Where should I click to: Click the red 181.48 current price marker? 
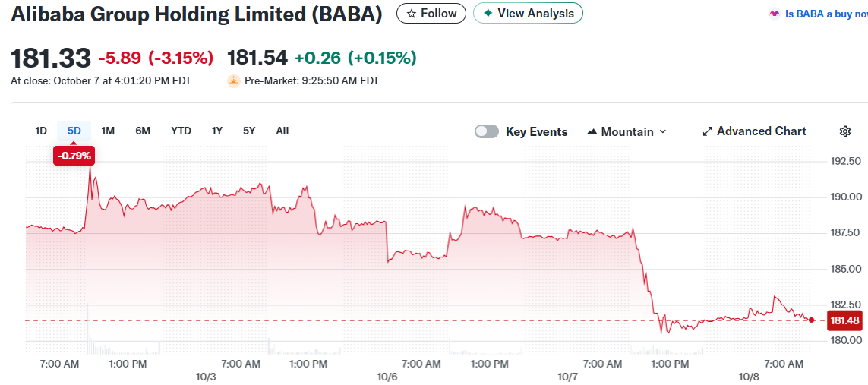tap(844, 320)
